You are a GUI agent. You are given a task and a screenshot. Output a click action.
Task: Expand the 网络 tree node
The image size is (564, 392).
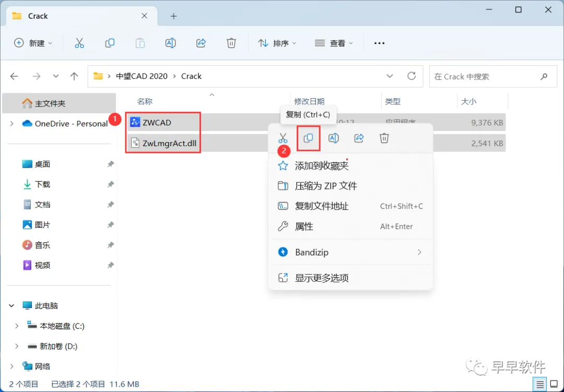pyautogui.click(x=12, y=366)
